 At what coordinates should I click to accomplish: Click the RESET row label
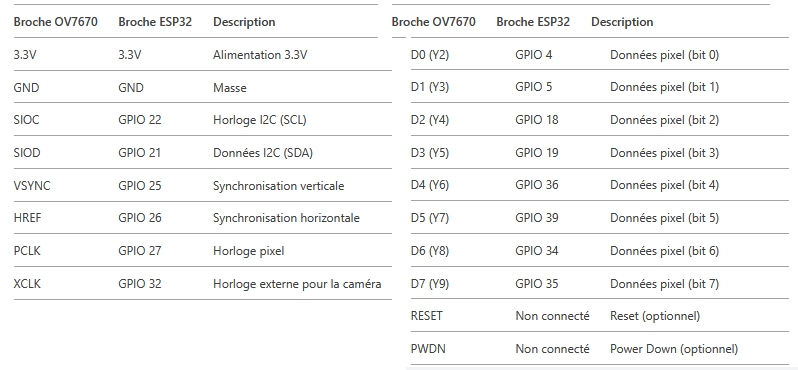[x=426, y=316]
